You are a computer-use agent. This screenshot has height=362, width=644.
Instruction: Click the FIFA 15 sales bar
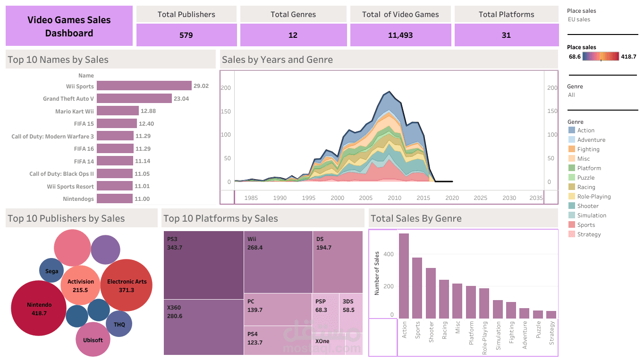click(117, 123)
